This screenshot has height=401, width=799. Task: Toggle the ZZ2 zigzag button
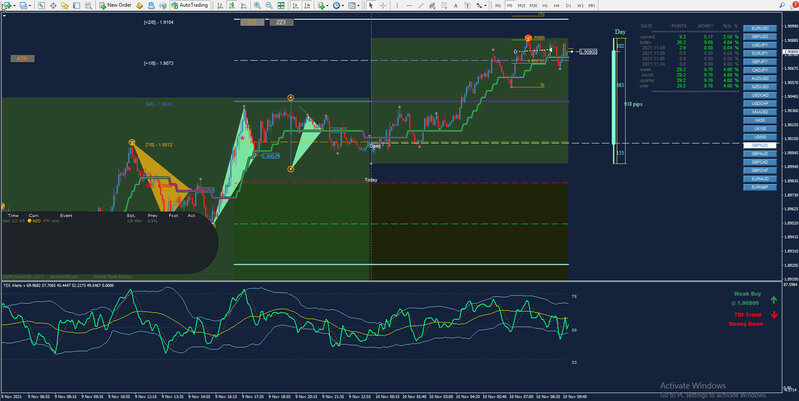(252, 22)
